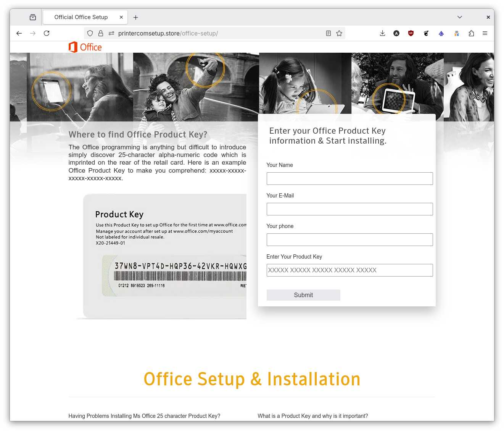
Task: Open the uBlock Origin extension icon
Action: 411,33
